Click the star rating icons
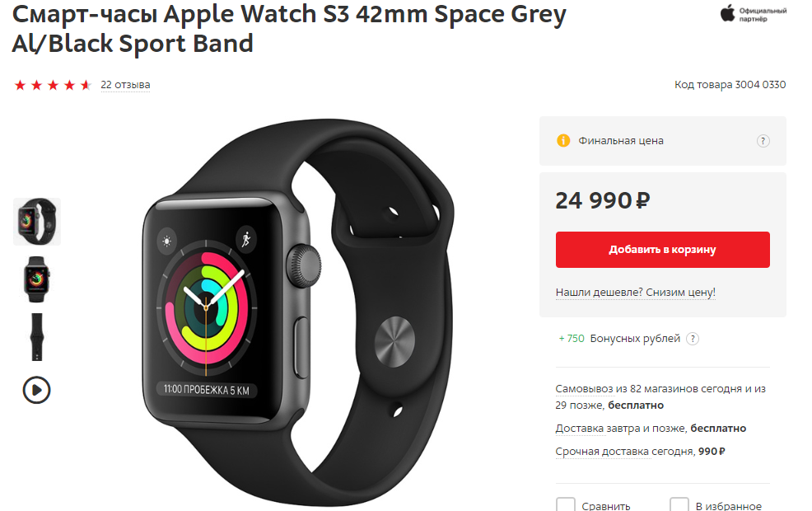The width and height of the screenshot is (812, 511). tap(53, 85)
